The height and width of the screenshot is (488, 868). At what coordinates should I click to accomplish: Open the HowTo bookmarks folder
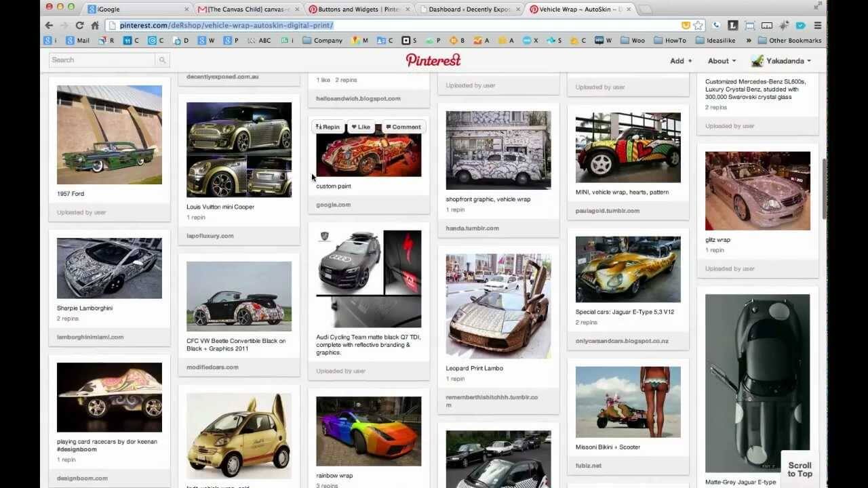[670, 41]
